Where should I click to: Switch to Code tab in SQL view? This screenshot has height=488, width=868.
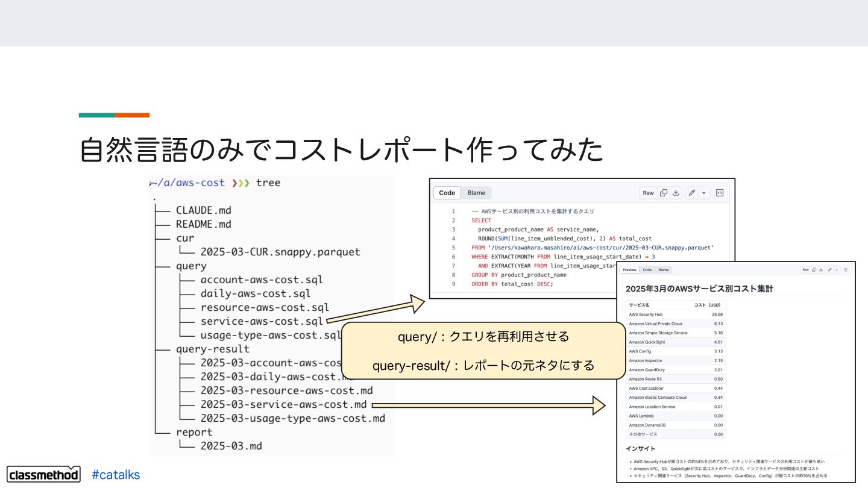[x=447, y=193]
